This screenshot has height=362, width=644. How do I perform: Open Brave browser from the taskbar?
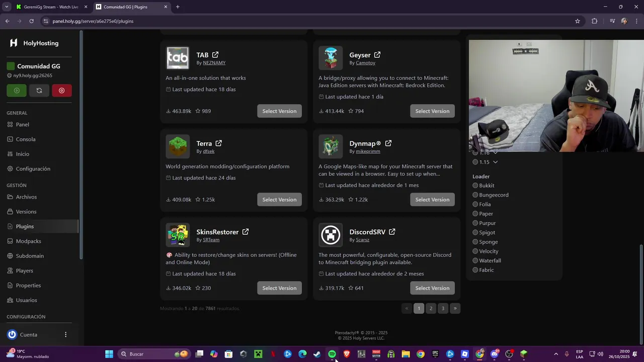347,354
